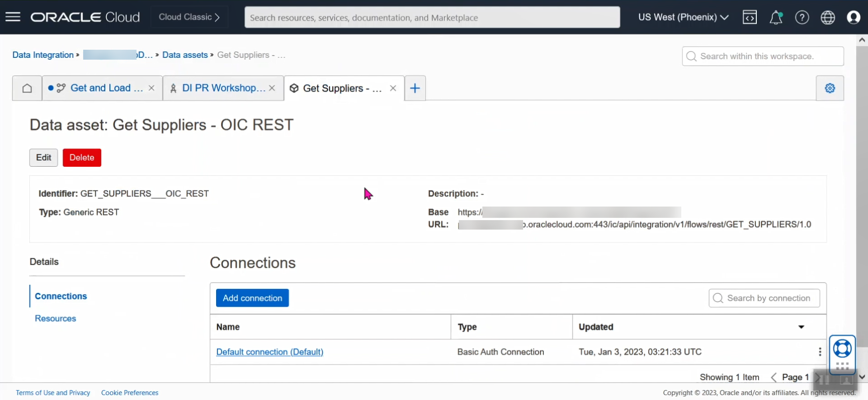Open the Cloud Shell developer tools icon
The width and height of the screenshot is (868, 400).
coord(750,17)
